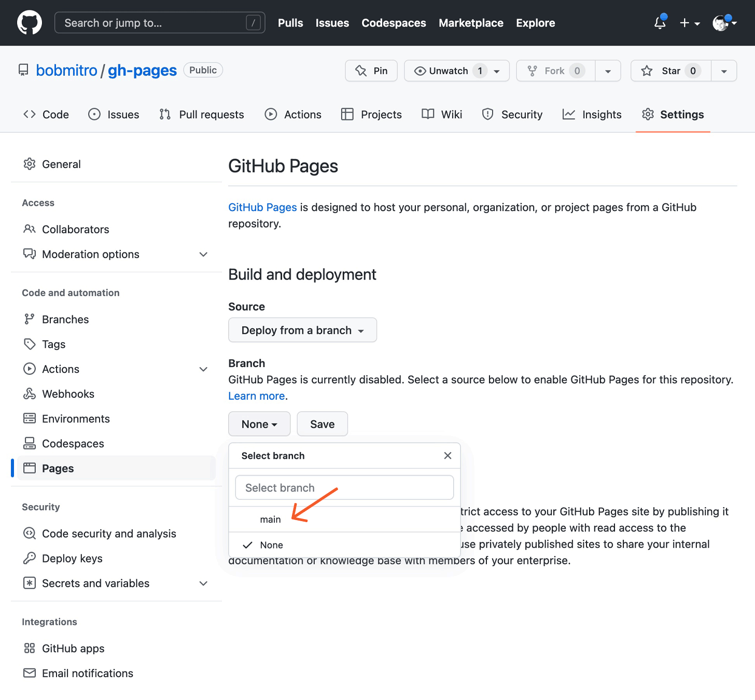
Task: Open the GitHub home logo
Action: [x=30, y=22]
